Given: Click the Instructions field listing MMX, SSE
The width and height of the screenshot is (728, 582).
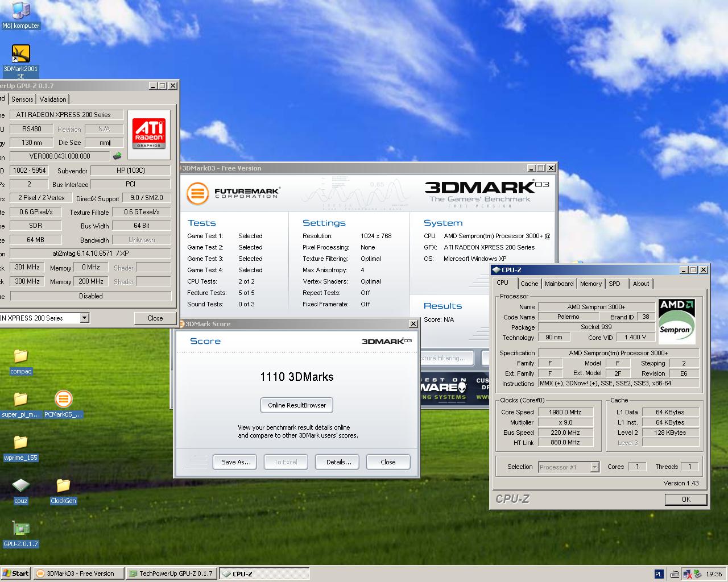Looking at the screenshot, I should pos(619,383).
